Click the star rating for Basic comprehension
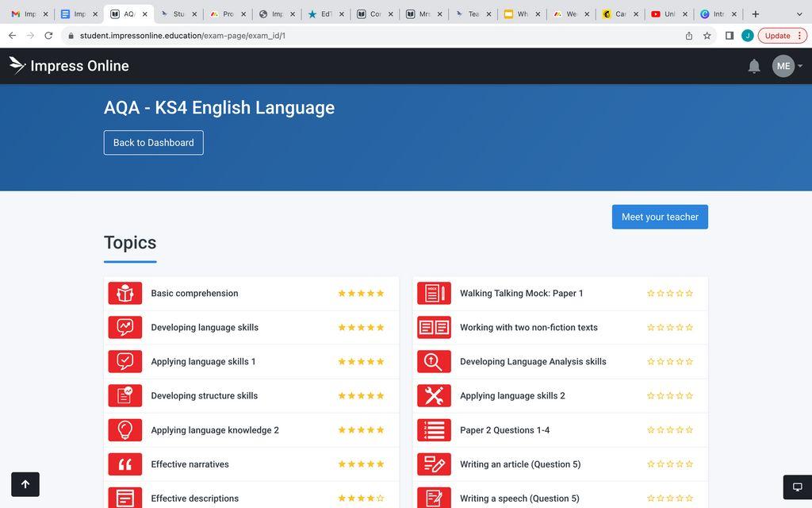Screen dimensions: 812x508 coord(361,294)
